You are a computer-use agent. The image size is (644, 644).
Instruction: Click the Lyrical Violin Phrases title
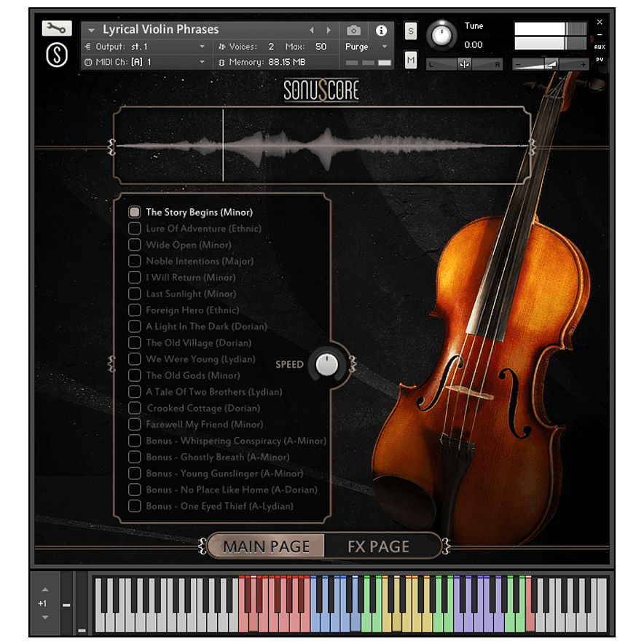pos(160,30)
